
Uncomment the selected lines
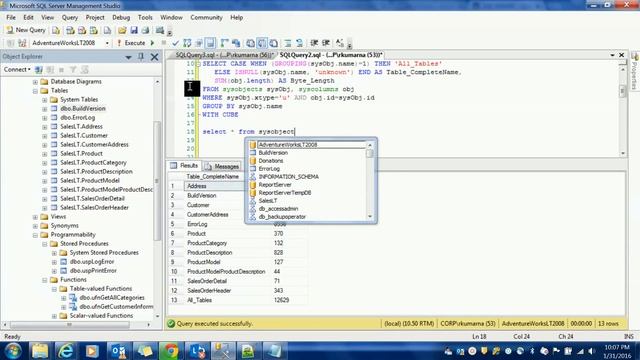coord(300,43)
